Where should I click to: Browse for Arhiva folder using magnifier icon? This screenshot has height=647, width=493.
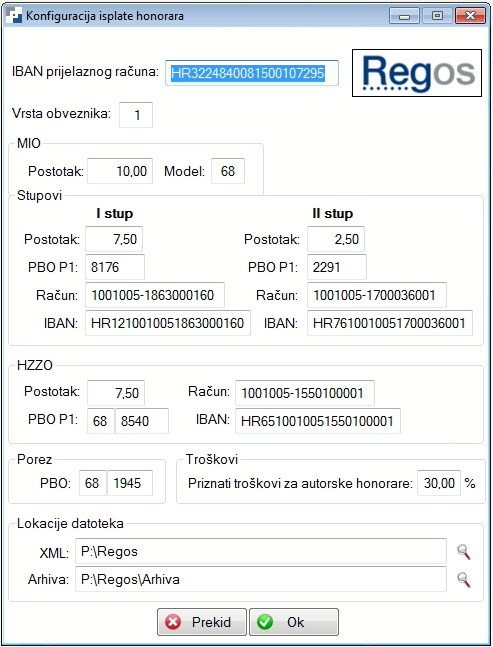(x=464, y=579)
